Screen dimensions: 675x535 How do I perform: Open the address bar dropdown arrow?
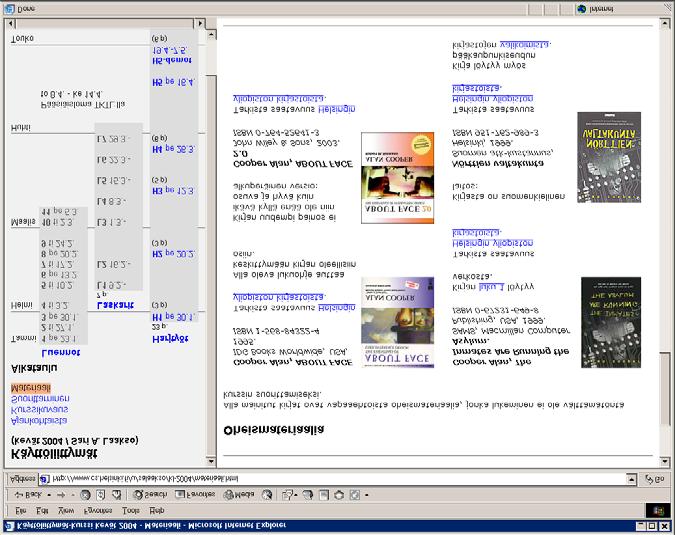coord(631,479)
